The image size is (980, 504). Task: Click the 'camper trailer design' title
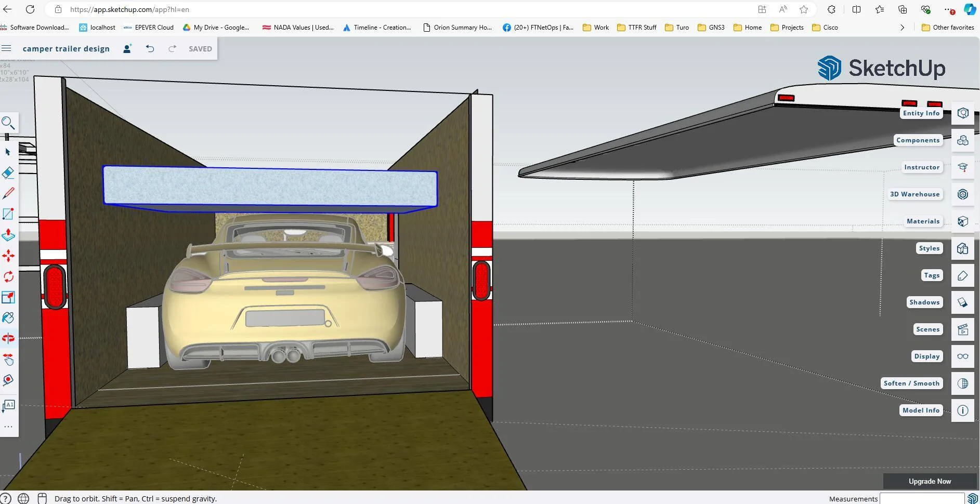coord(66,49)
